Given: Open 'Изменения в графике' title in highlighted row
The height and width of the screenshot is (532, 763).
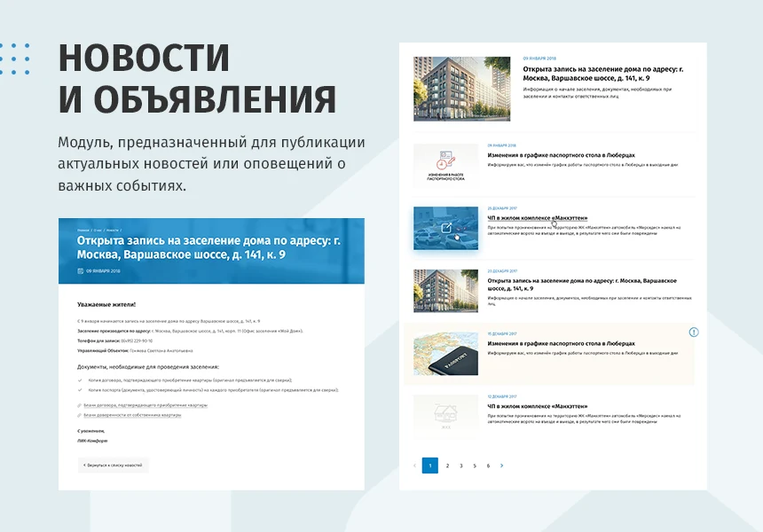Looking at the screenshot, I should pyautogui.click(x=561, y=343).
